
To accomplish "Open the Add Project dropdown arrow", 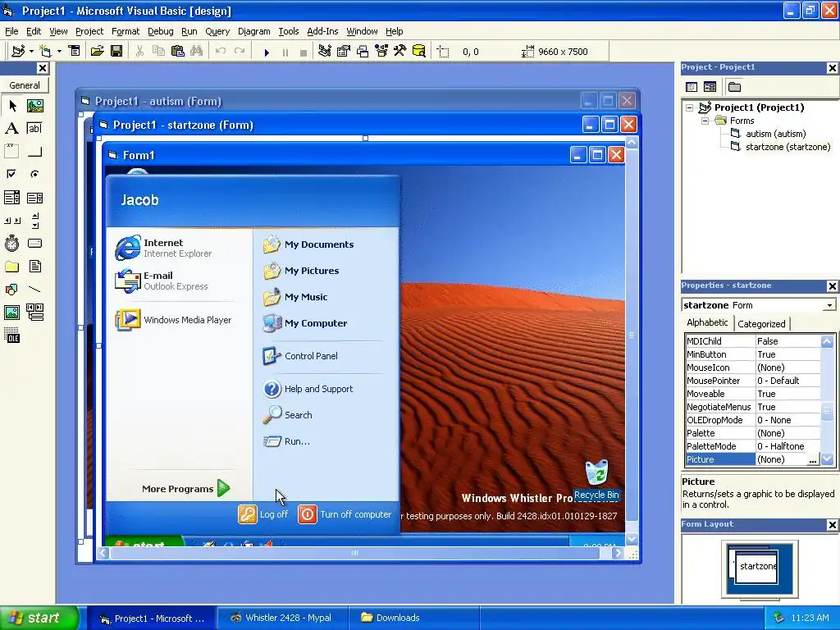I will pyautogui.click(x=32, y=51).
